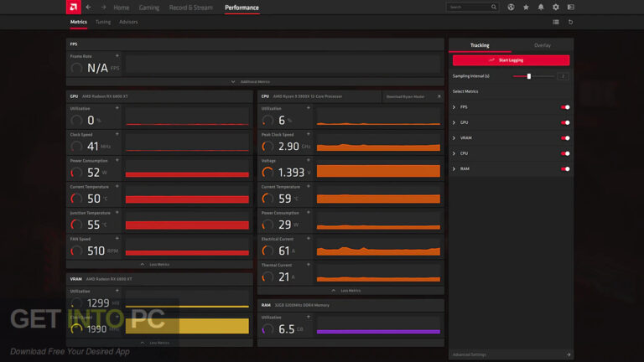Viewport: 644px width, 362px height.
Task: Click plus icon on GPU Power Consumption
Action: pos(117,160)
